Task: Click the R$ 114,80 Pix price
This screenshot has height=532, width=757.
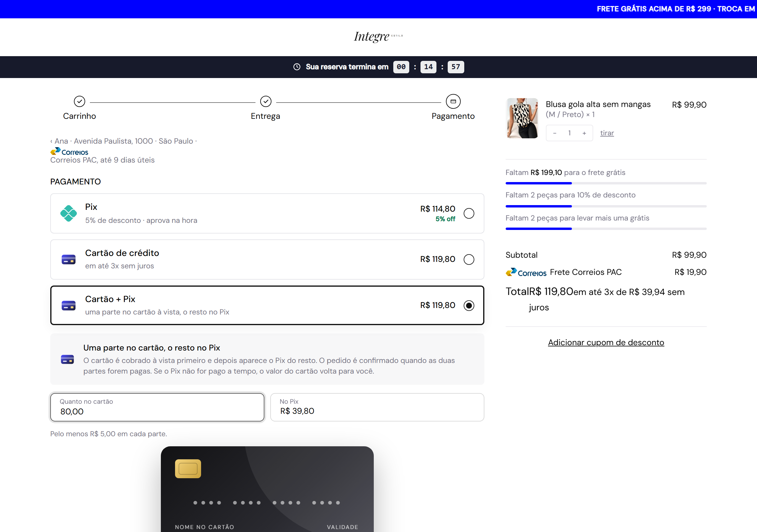Action: [438, 209]
